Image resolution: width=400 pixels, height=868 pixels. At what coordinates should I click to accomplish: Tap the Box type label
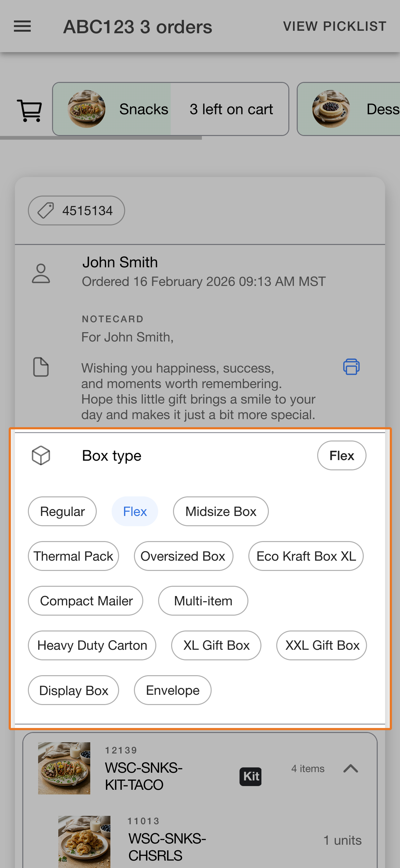click(x=112, y=455)
